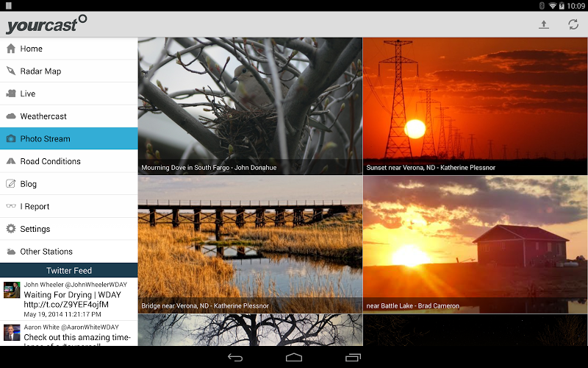This screenshot has height=368, width=588.
Task: Tap Aaron White's tweet avatar
Action: coord(12,333)
